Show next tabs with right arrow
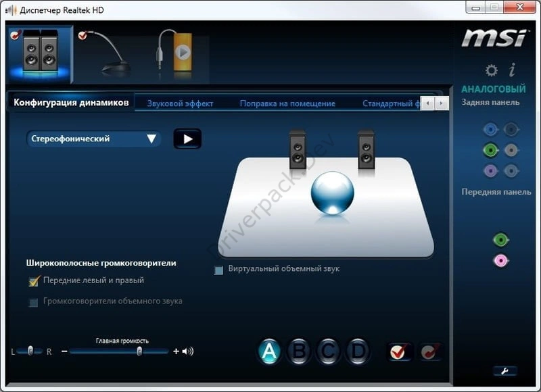 point(442,103)
